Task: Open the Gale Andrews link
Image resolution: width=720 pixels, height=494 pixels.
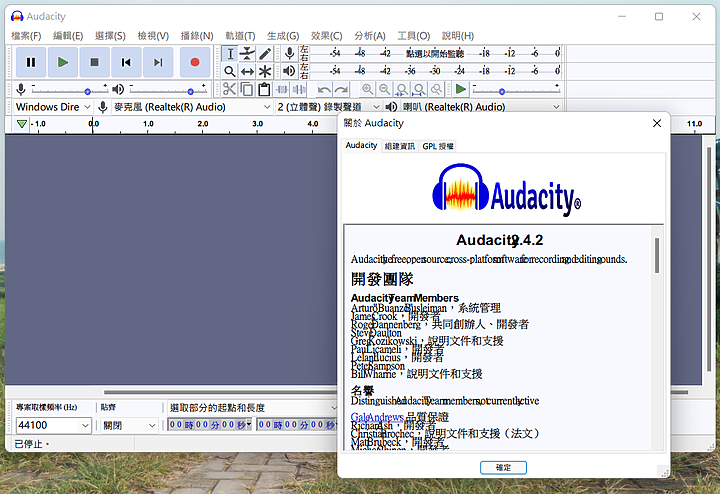Action: [x=377, y=417]
